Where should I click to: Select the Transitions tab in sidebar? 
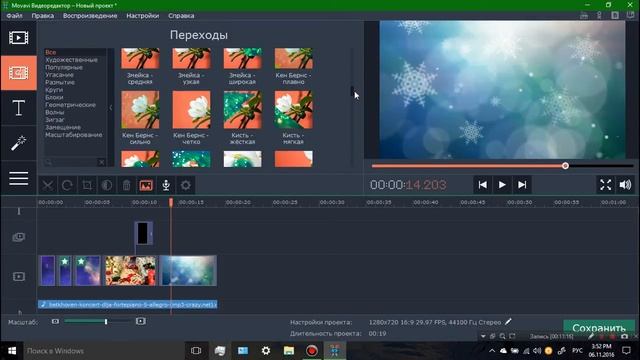[18, 73]
